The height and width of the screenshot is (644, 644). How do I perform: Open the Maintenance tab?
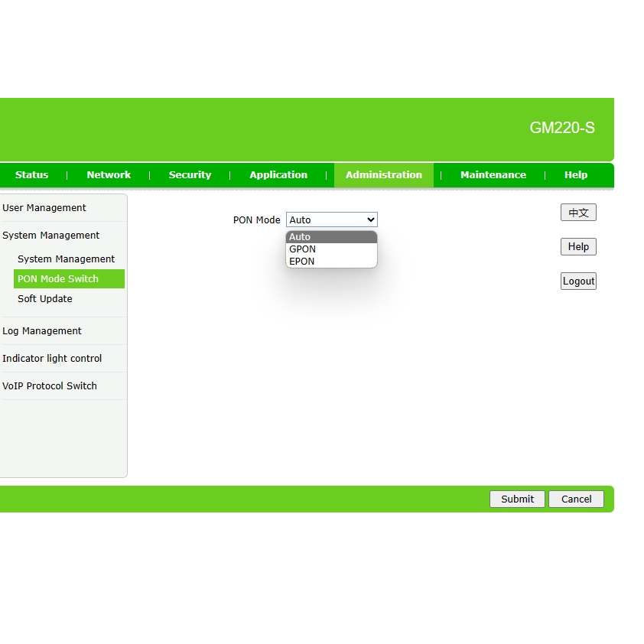493,175
